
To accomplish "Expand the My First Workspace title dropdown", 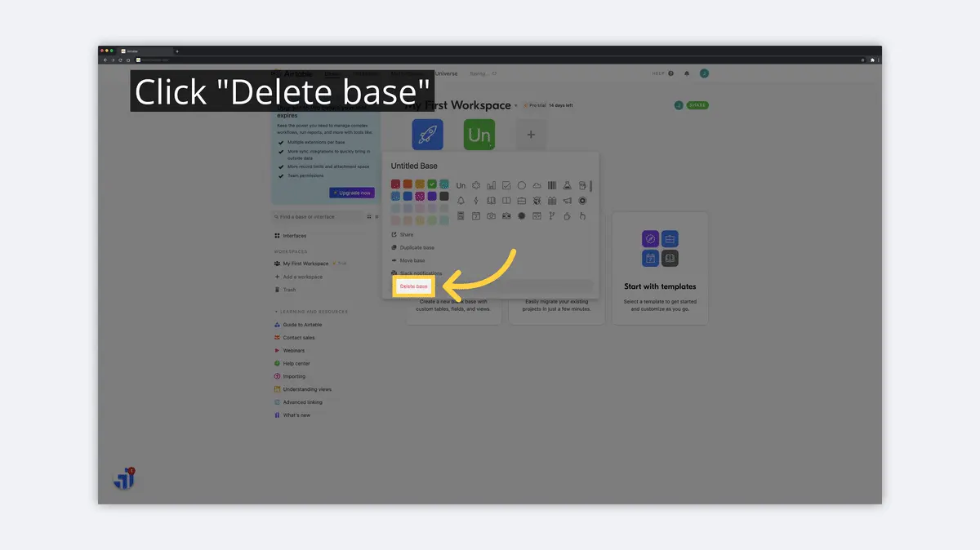I will click(516, 105).
